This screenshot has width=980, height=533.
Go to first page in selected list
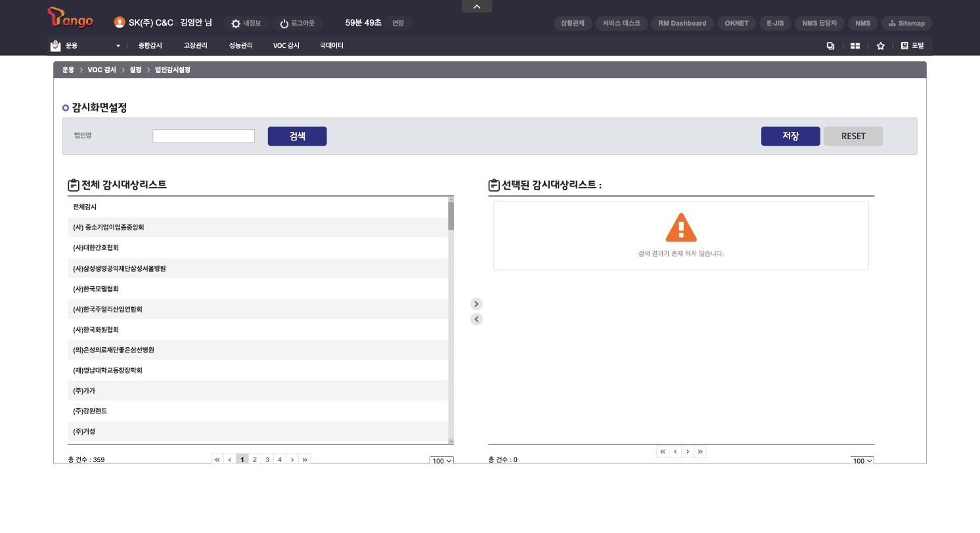click(663, 452)
